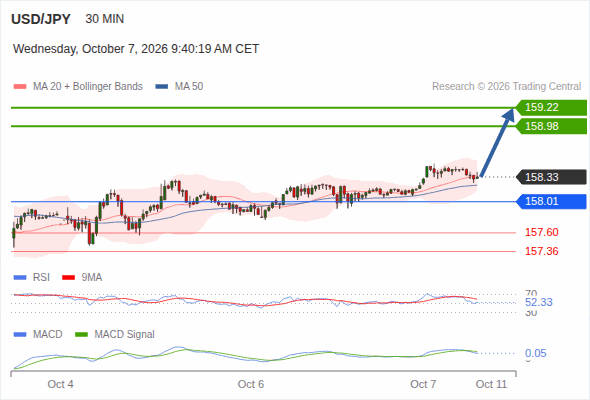Toggle the RSI legend entry
590x400 pixels.
click(32, 277)
